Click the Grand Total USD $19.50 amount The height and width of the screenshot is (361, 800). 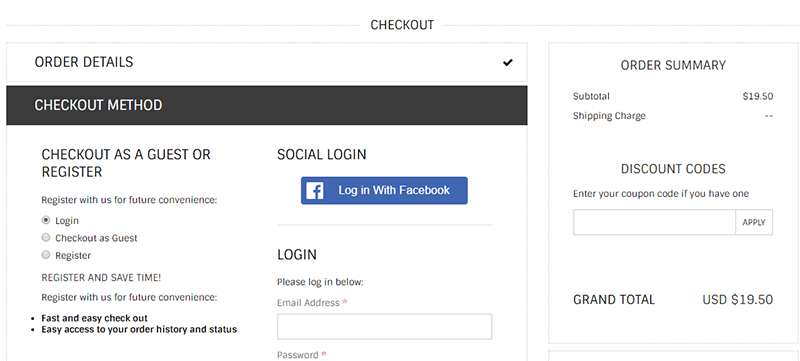pyautogui.click(x=738, y=299)
